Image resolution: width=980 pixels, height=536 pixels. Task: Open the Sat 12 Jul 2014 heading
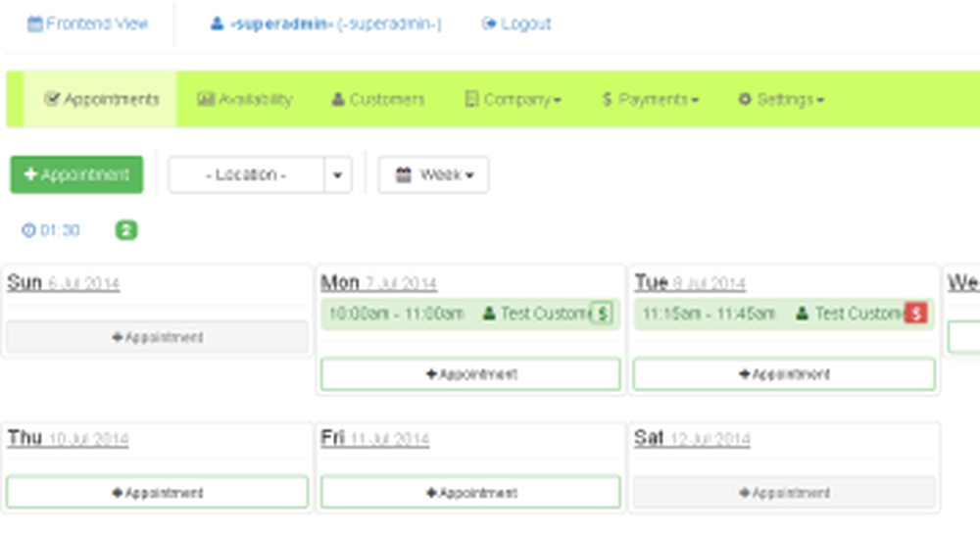pyautogui.click(x=692, y=438)
